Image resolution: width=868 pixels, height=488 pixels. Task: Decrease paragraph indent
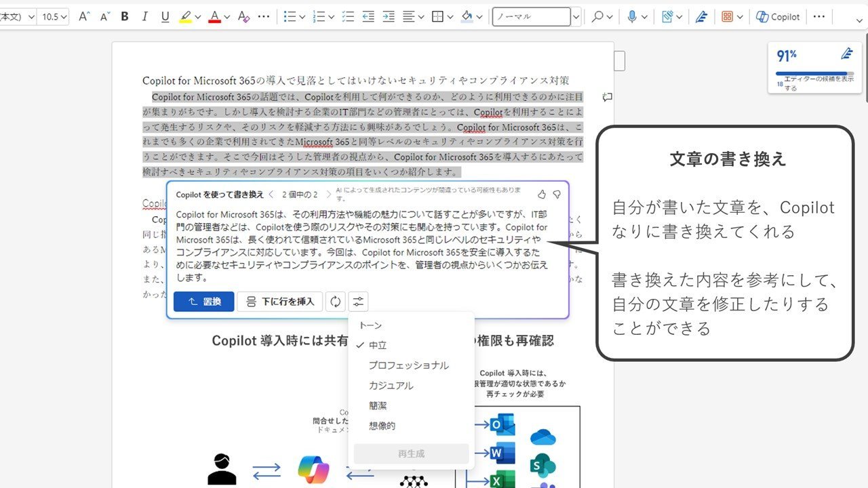point(368,16)
